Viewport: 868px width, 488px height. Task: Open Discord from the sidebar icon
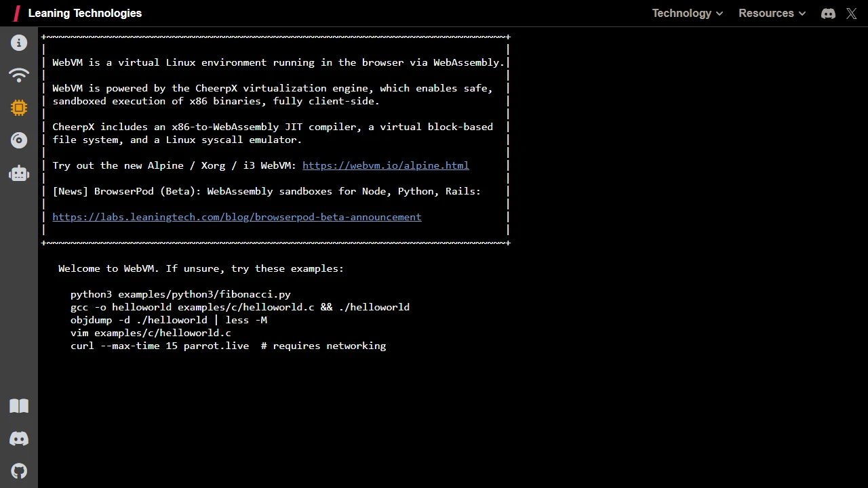(19, 438)
